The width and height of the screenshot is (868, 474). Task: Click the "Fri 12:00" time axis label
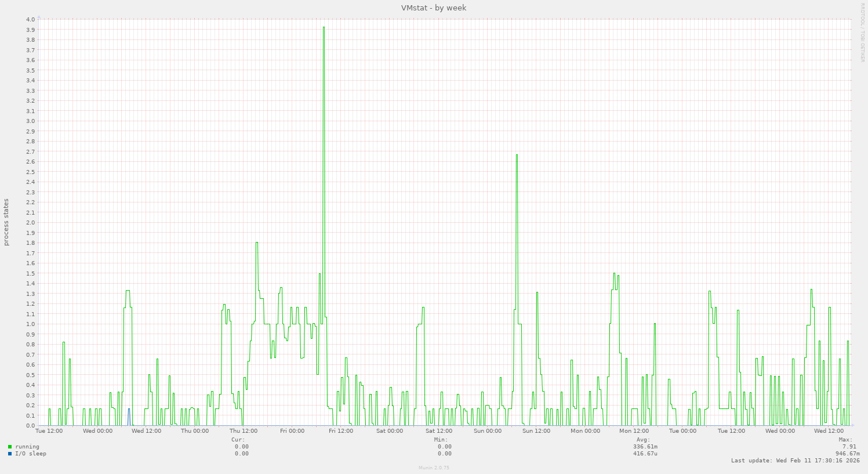(341, 431)
